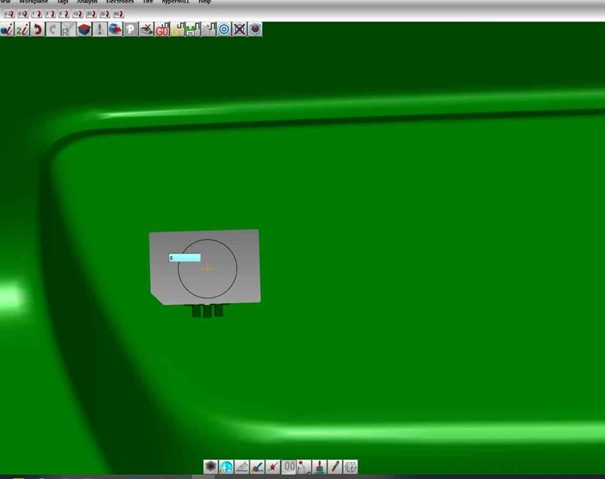
Task: Click the dark hexagon icon in bottom toolbar
Action: tap(211, 467)
